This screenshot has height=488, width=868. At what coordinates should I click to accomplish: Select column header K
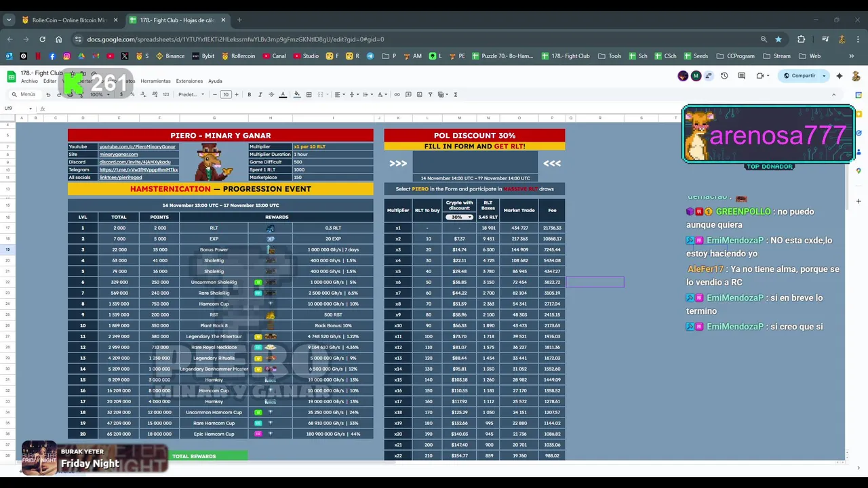point(398,118)
